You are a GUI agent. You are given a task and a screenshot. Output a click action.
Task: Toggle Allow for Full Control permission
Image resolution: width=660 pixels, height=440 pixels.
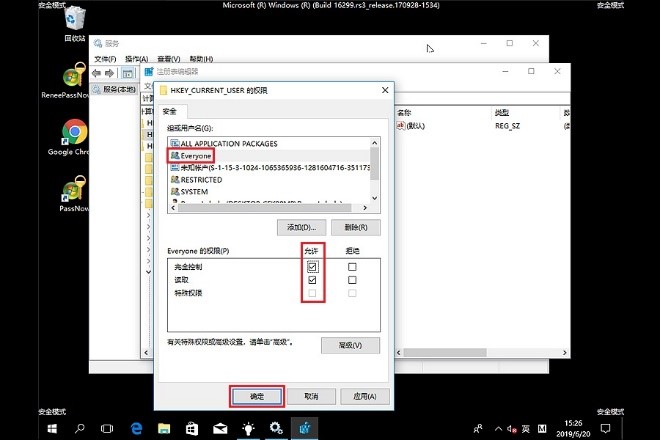(x=312, y=267)
